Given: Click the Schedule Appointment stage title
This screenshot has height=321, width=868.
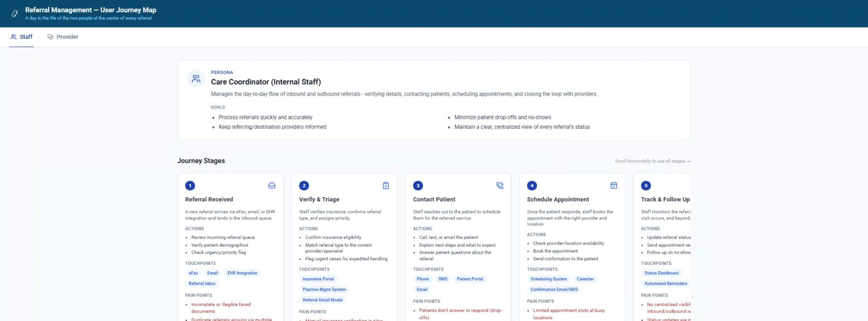Looking at the screenshot, I should 558,200.
